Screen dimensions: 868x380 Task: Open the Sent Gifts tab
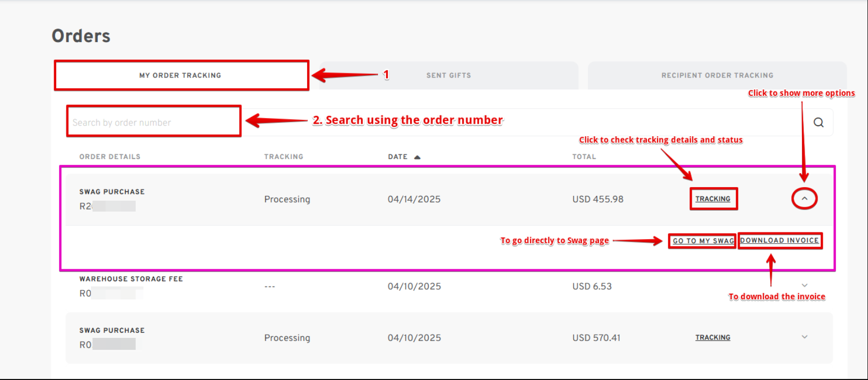[x=448, y=75]
